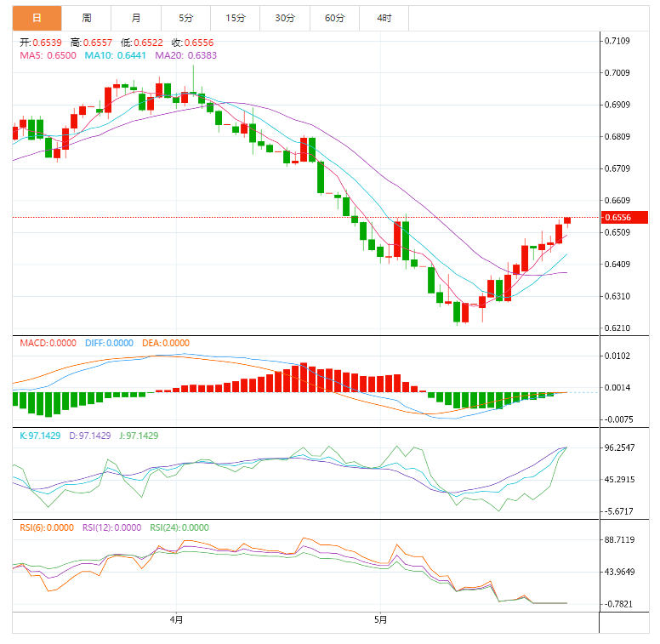Choose the 30分 timeframe tab
Viewport: 660px width, 644px height.
tap(285, 18)
